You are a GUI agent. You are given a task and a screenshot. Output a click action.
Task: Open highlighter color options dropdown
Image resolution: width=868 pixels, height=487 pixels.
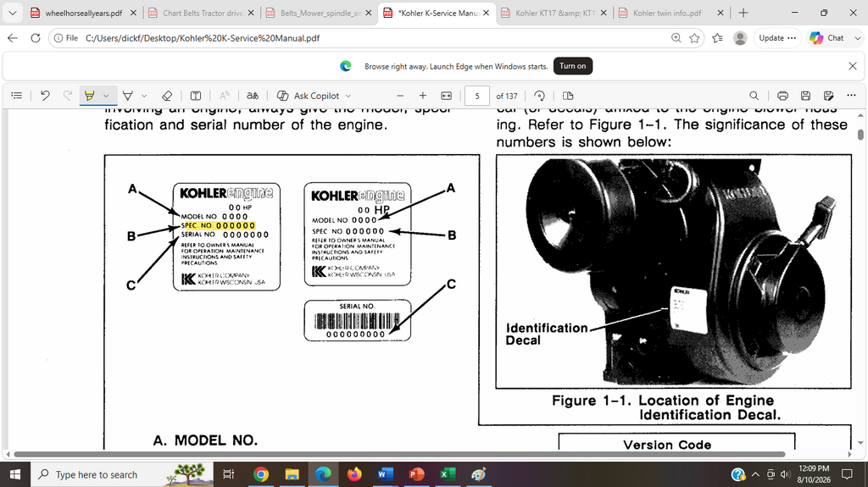point(106,96)
